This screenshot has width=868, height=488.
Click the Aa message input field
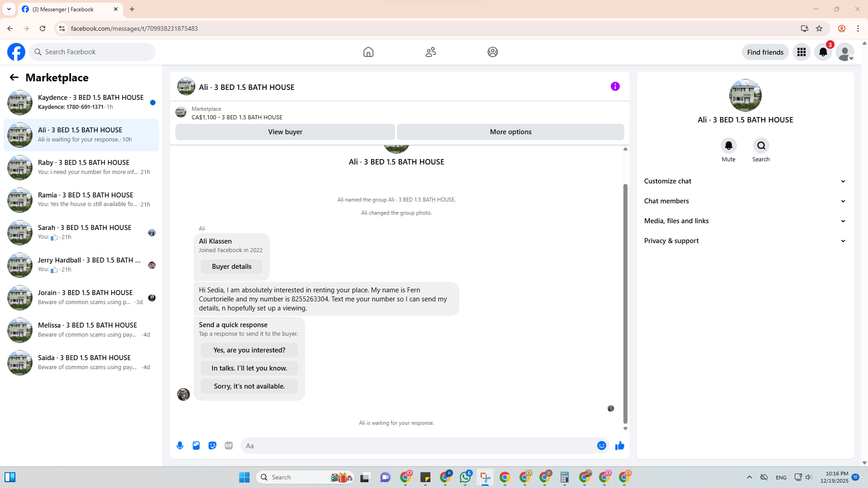click(418, 446)
